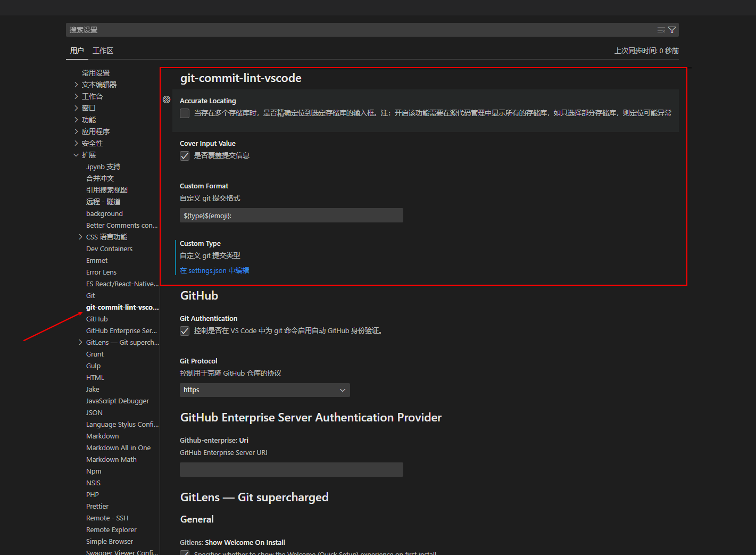Expand the 工作台 tree section
The width and height of the screenshot is (756, 555).
[76, 96]
